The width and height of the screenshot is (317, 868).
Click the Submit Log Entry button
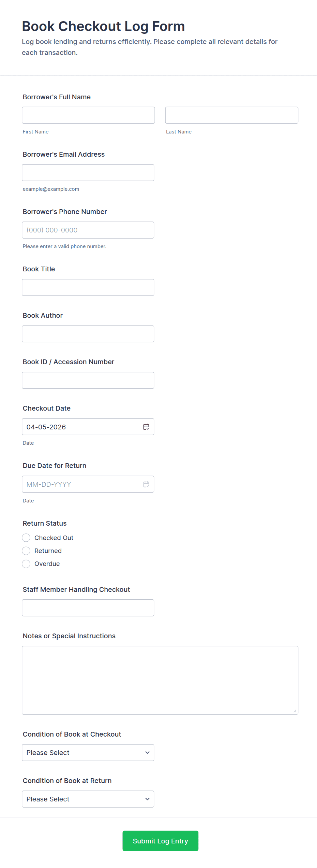coord(160,841)
